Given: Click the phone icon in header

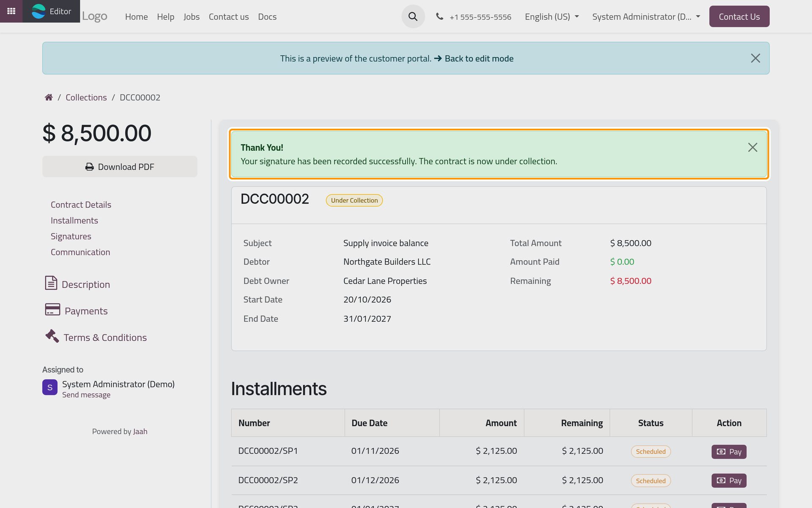Looking at the screenshot, I should click(x=440, y=17).
